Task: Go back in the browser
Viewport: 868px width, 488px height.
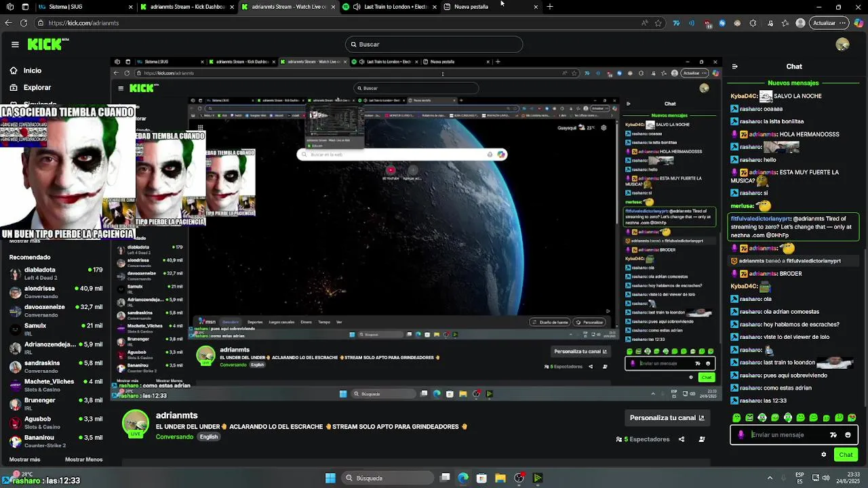Action: [8, 23]
